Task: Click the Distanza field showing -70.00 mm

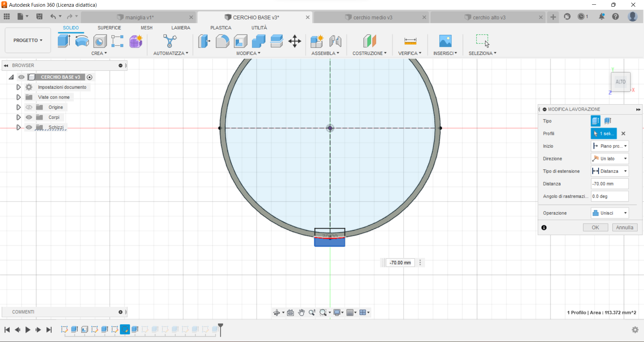Action: point(609,184)
